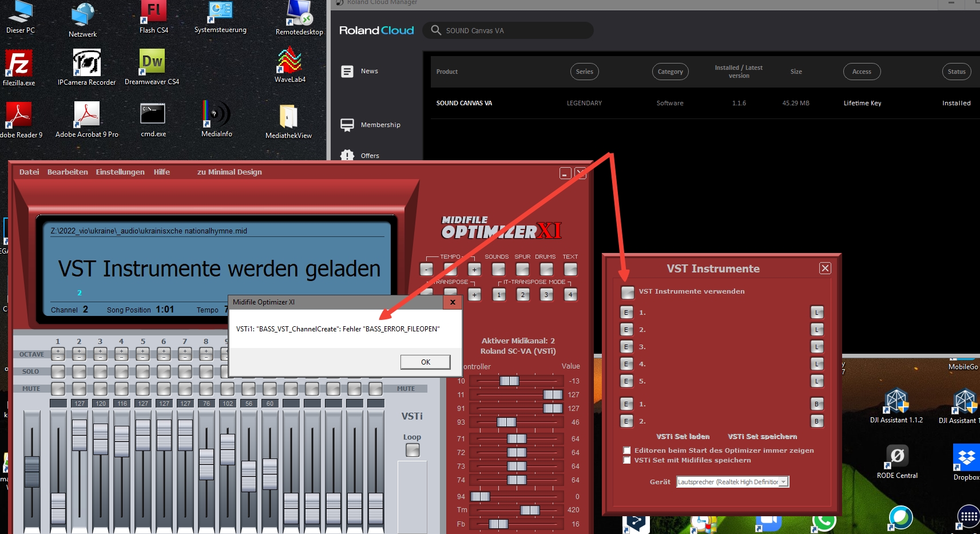The width and height of the screenshot is (980, 534).
Task: Close the VST Instrumente panel
Action: tap(825, 268)
